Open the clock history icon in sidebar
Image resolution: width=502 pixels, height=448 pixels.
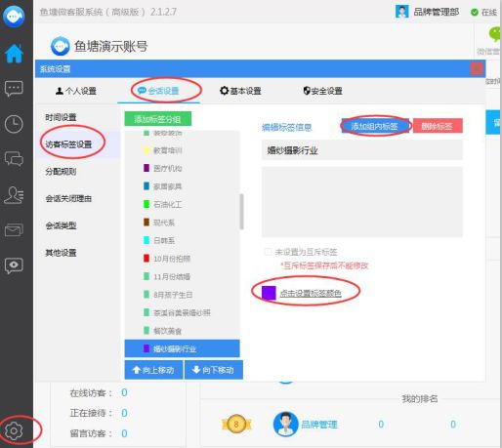pyautogui.click(x=14, y=124)
